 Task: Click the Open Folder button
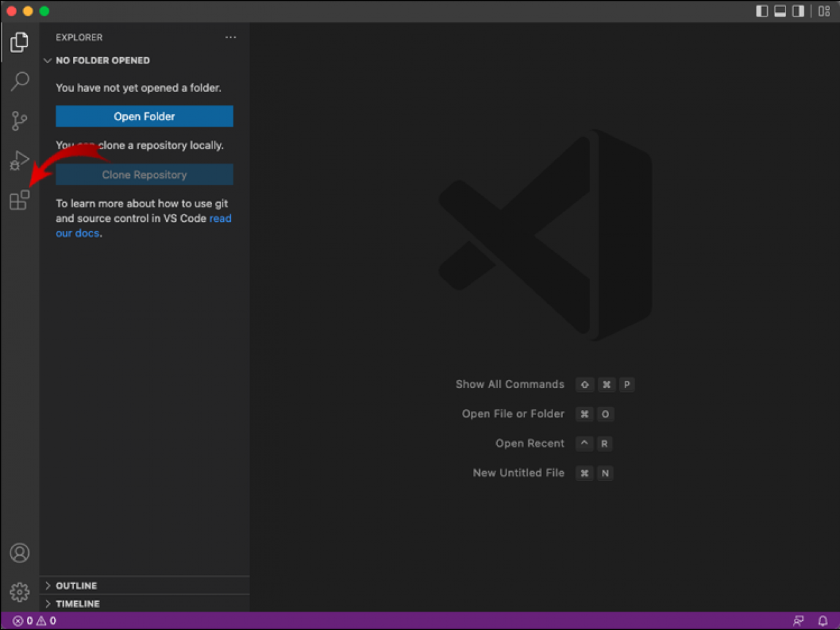click(x=144, y=116)
